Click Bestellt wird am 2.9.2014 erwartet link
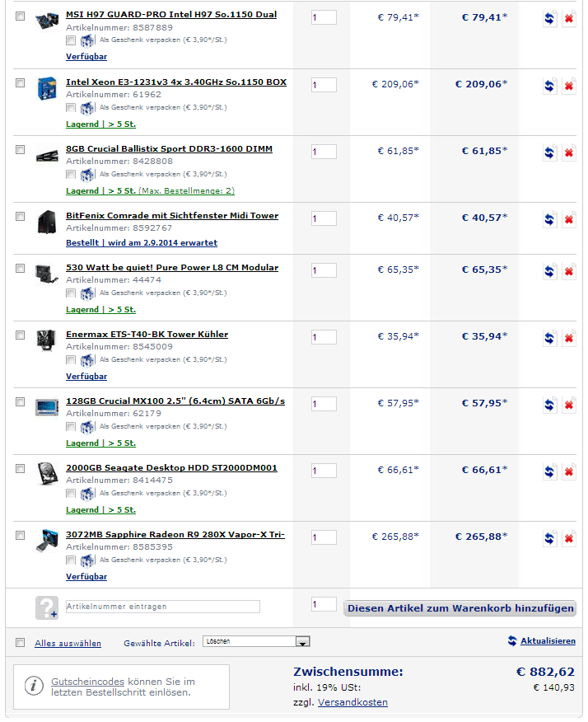Screen dimensions: 588x722 pos(142,242)
